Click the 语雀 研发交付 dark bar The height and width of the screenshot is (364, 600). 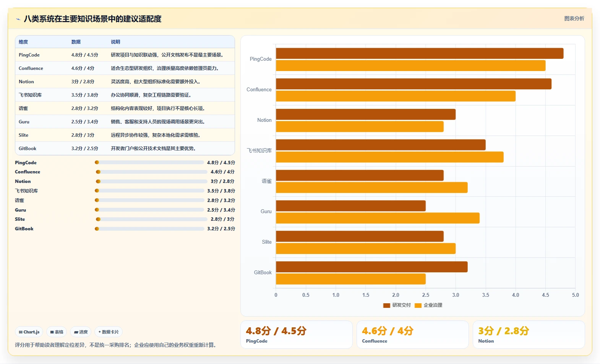[x=360, y=175]
